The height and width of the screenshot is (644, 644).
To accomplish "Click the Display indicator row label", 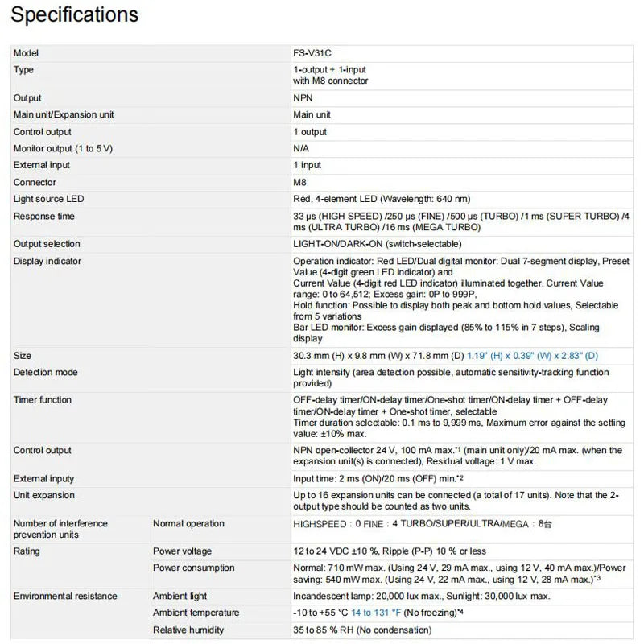I will click(x=47, y=261).
